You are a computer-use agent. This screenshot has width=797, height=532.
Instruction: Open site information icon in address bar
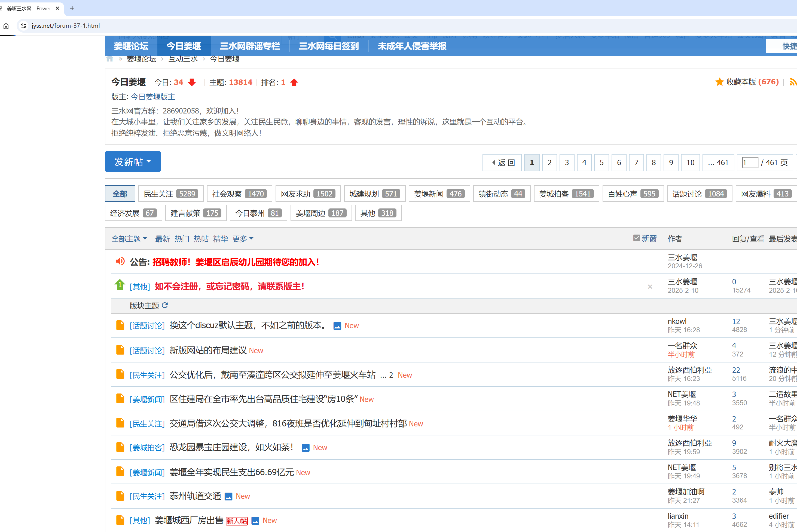pyautogui.click(x=23, y=26)
